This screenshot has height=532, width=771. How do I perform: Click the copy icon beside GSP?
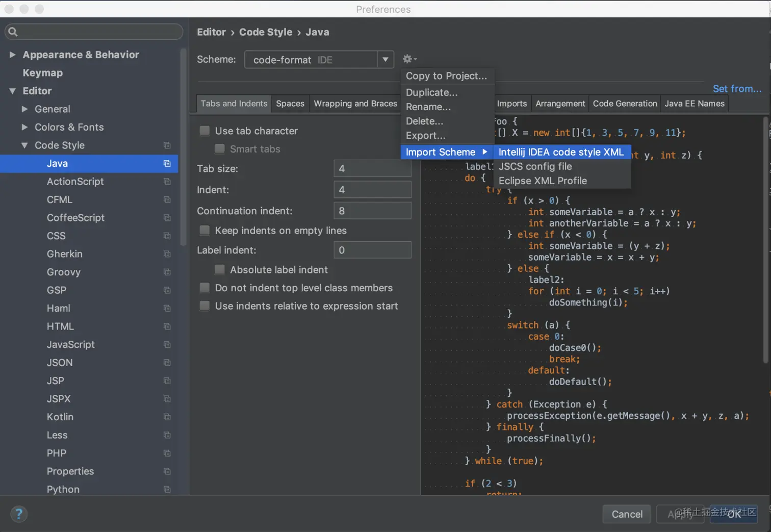pyautogui.click(x=167, y=290)
